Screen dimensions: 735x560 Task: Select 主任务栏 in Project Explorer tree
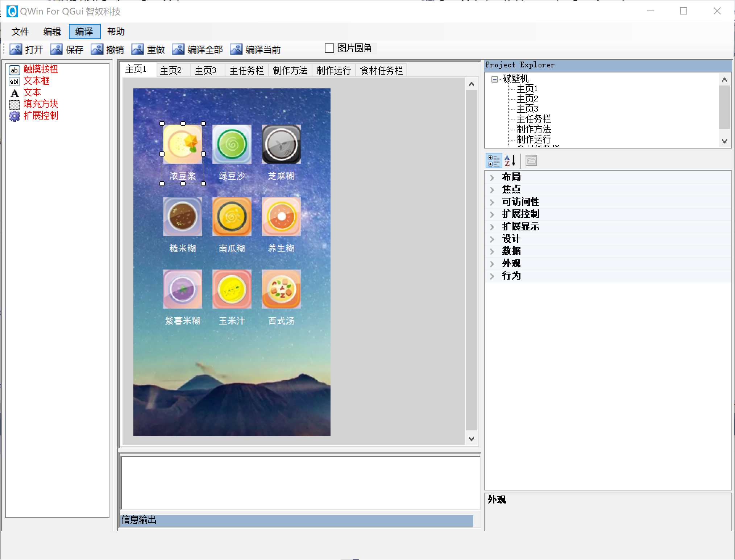pyautogui.click(x=533, y=119)
